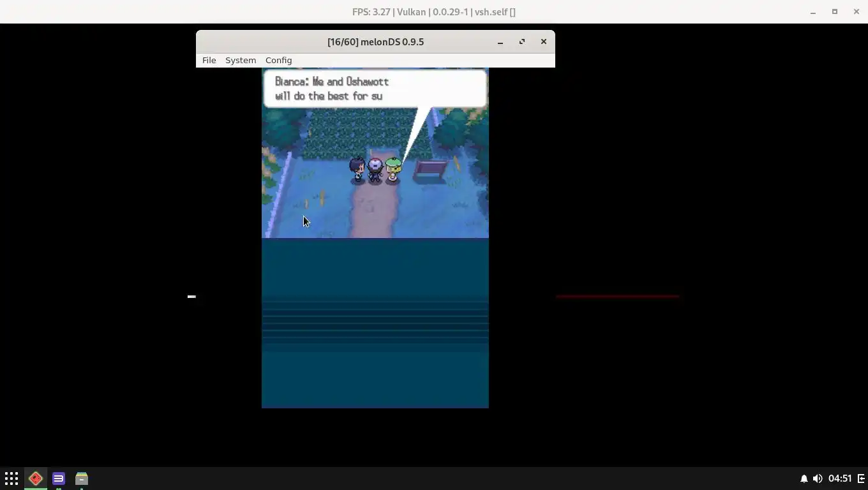
Task: Open the applications grid launcher
Action: 11,479
